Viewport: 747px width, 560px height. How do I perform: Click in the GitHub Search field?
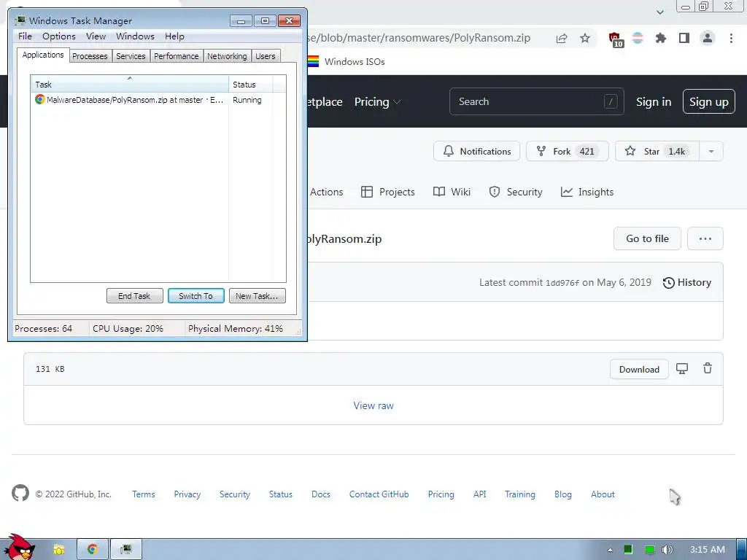(x=536, y=101)
